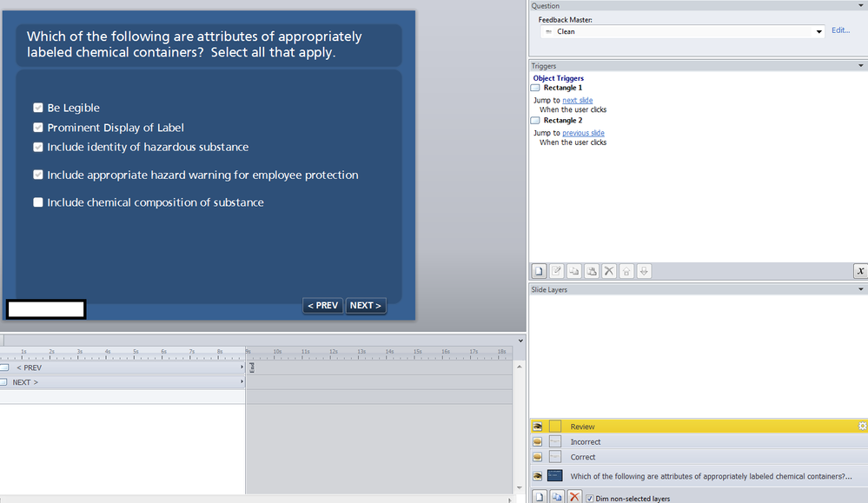The width and height of the screenshot is (868, 503).
Task: Click the timeline scrollbar down arrow
Action: click(520, 487)
